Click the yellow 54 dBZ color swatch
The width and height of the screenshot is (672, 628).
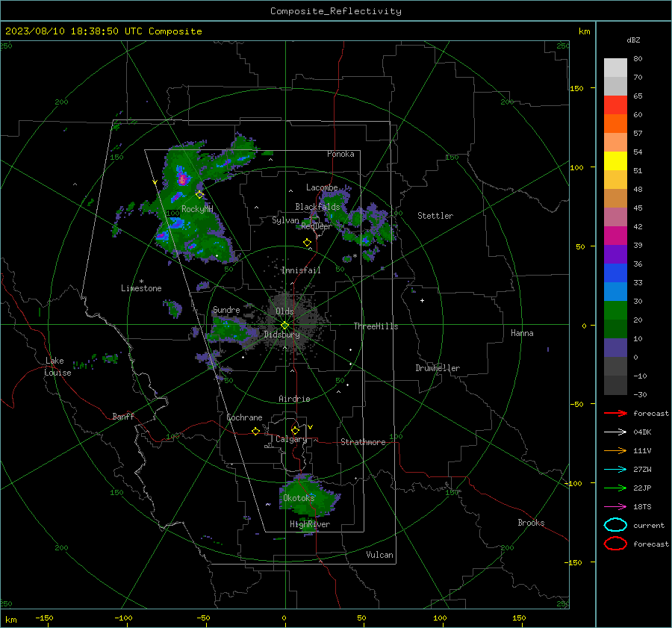(x=615, y=161)
